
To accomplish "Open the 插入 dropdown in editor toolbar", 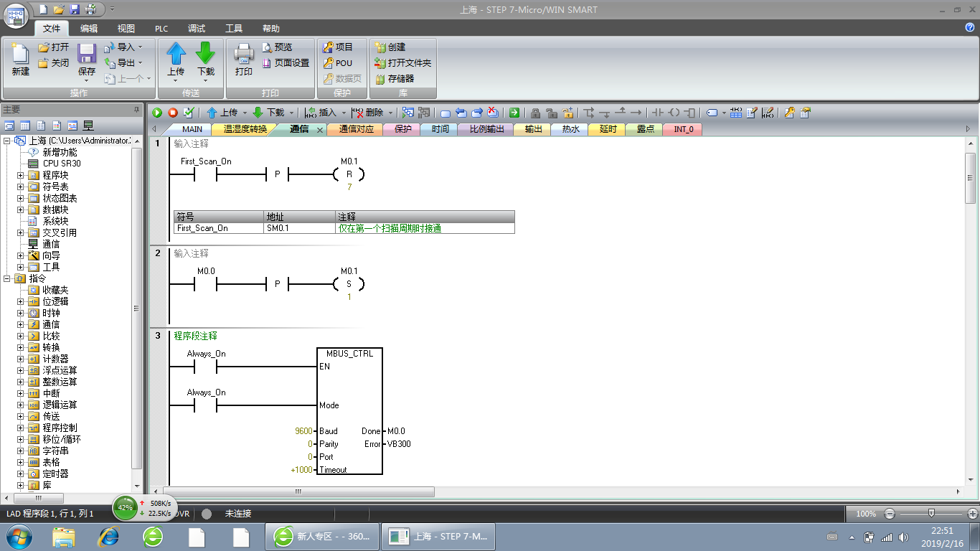I will click(344, 113).
